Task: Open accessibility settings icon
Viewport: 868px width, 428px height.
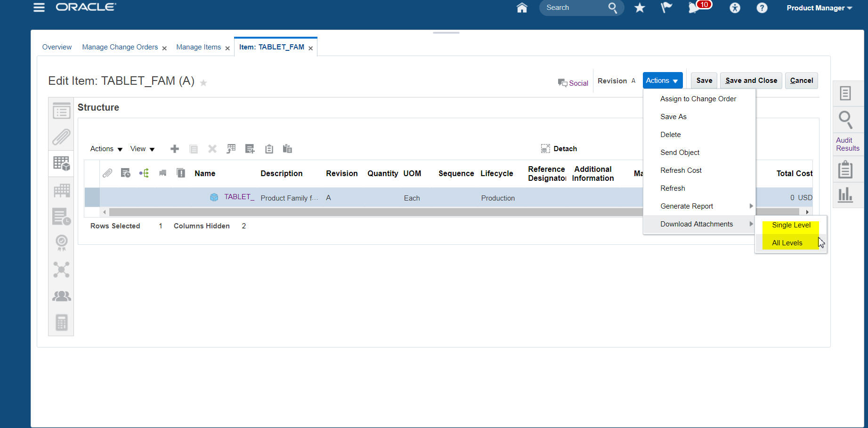Action: tap(735, 8)
